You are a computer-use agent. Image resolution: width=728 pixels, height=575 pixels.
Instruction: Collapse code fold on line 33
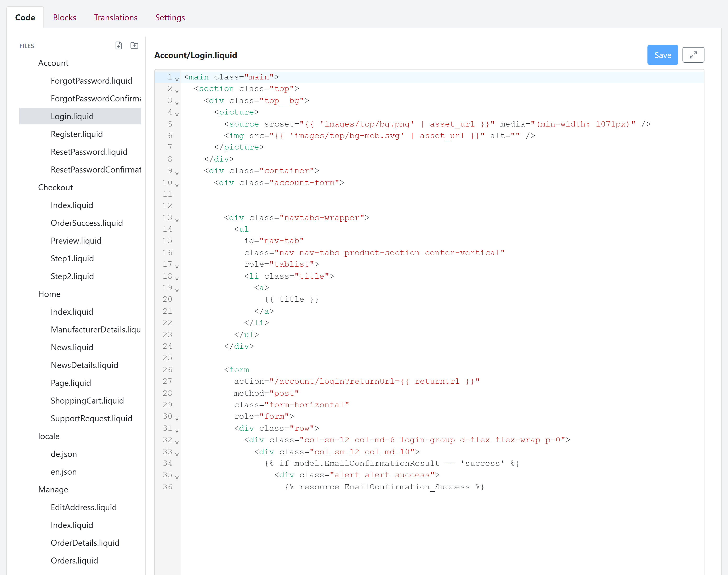click(x=177, y=454)
